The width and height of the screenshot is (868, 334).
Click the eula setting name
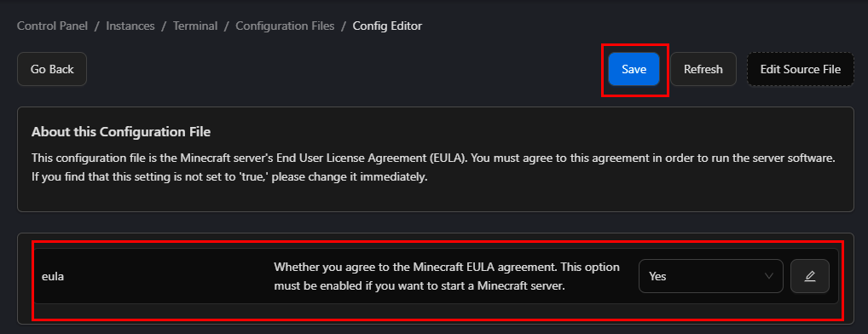53,277
